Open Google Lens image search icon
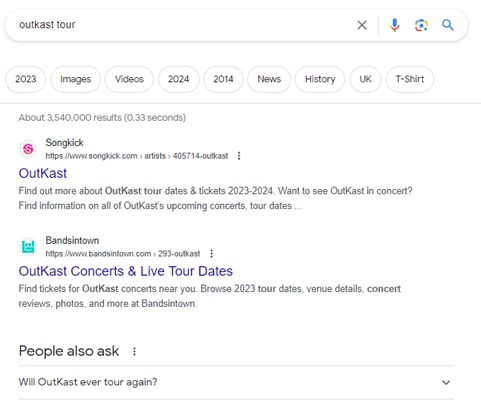The width and height of the screenshot is (481, 401). 421,25
